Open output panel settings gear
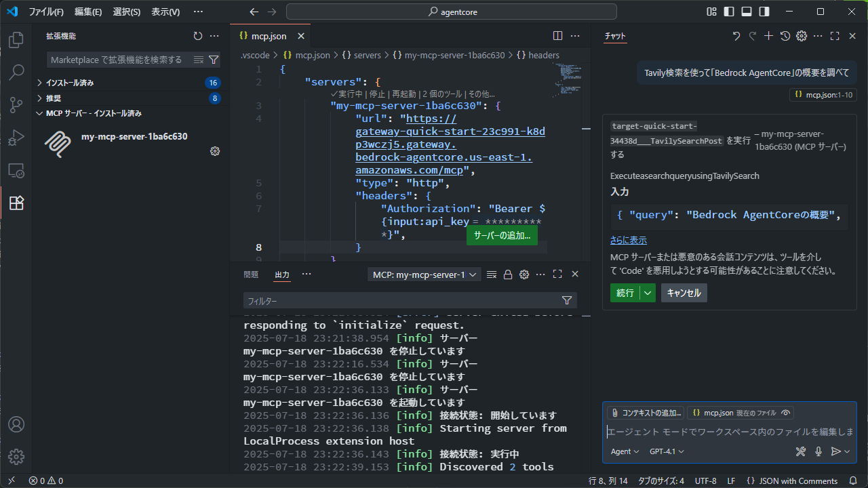This screenshot has width=868, height=488. tap(524, 274)
